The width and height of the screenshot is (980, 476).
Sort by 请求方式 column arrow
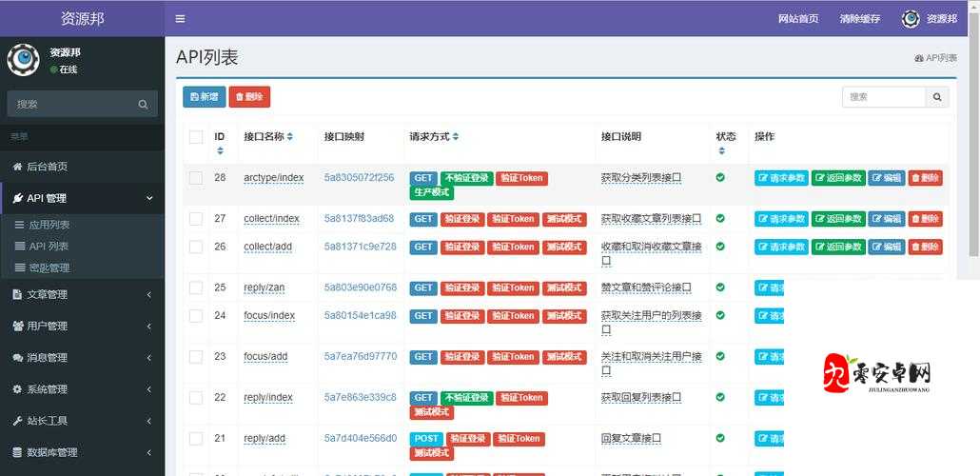coord(456,136)
